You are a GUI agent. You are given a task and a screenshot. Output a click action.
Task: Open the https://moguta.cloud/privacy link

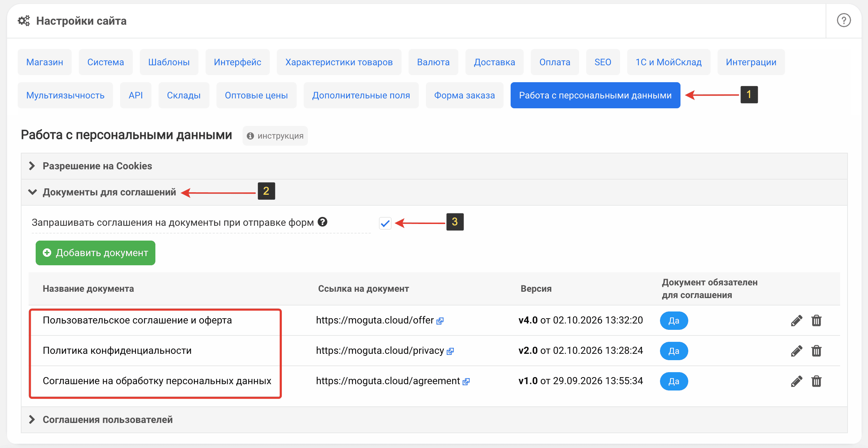tap(380, 351)
